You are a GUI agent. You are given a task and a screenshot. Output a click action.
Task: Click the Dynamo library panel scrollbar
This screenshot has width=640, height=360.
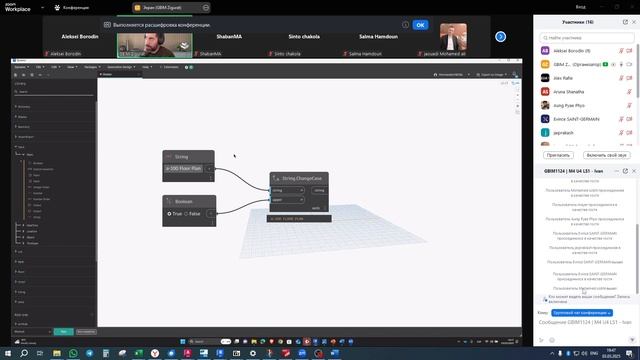(96, 182)
